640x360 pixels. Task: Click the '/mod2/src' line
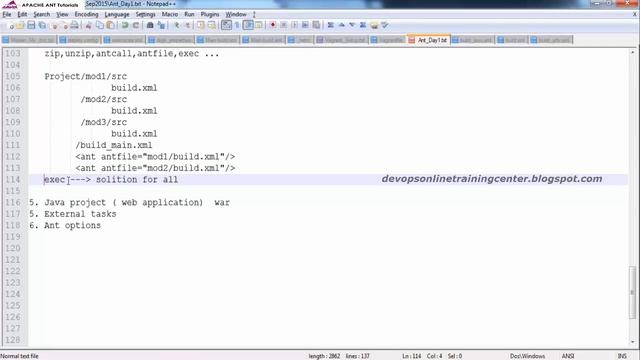click(104, 99)
